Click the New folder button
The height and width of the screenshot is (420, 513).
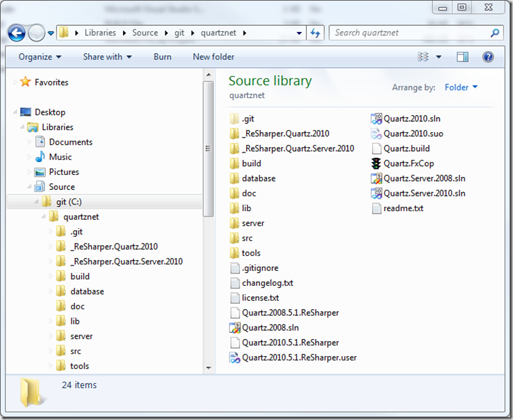(x=214, y=57)
